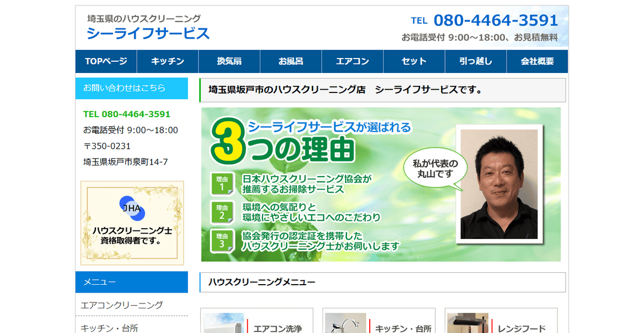Open the TOPページ navigation item
This screenshot has width=644, height=333.
tap(106, 61)
